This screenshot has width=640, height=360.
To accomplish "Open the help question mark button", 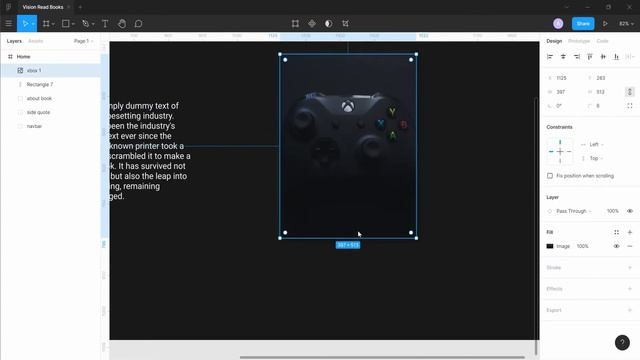I will click(x=622, y=342).
